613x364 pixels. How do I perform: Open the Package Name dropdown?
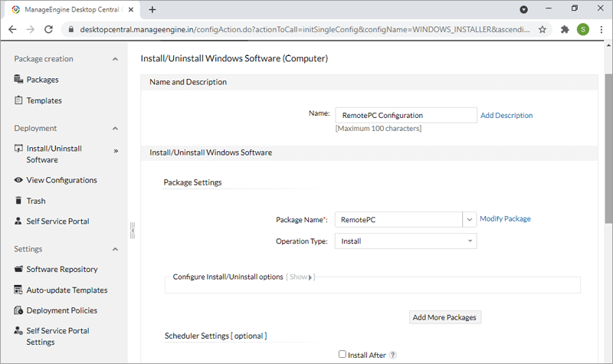(469, 220)
